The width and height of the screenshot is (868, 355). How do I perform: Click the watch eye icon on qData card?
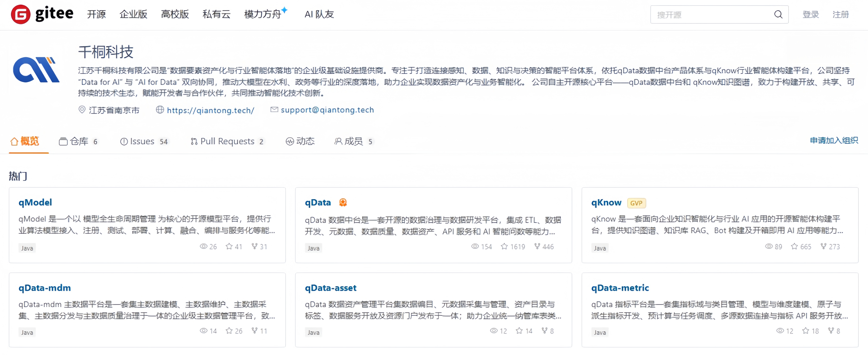click(x=475, y=246)
